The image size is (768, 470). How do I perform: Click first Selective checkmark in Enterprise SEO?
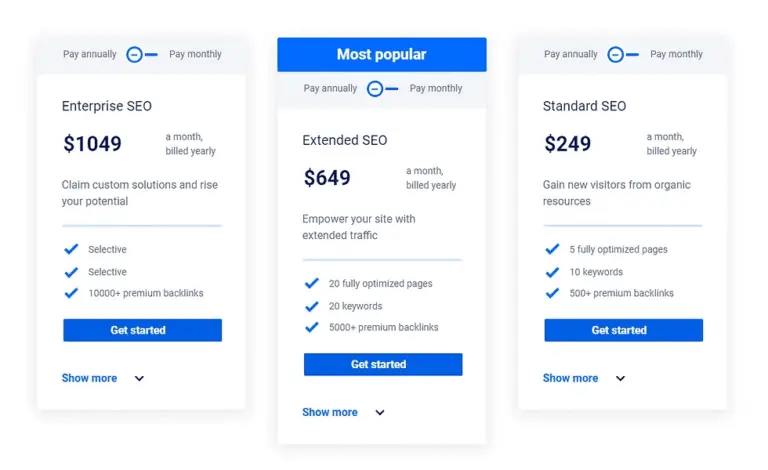click(x=71, y=249)
